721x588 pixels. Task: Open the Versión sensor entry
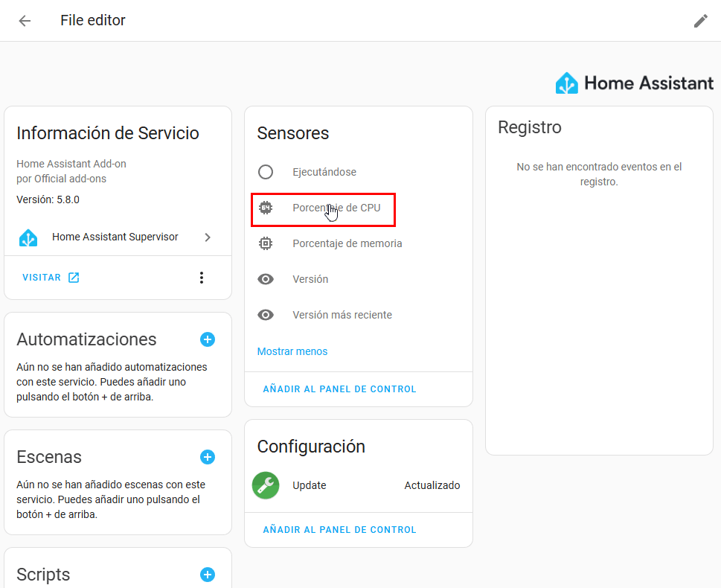tap(310, 279)
